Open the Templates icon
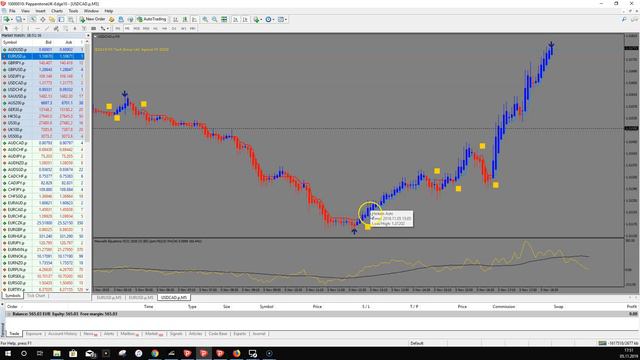Image resolution: width=640 pixels, height=360 pixels. (x=281, y=19)
